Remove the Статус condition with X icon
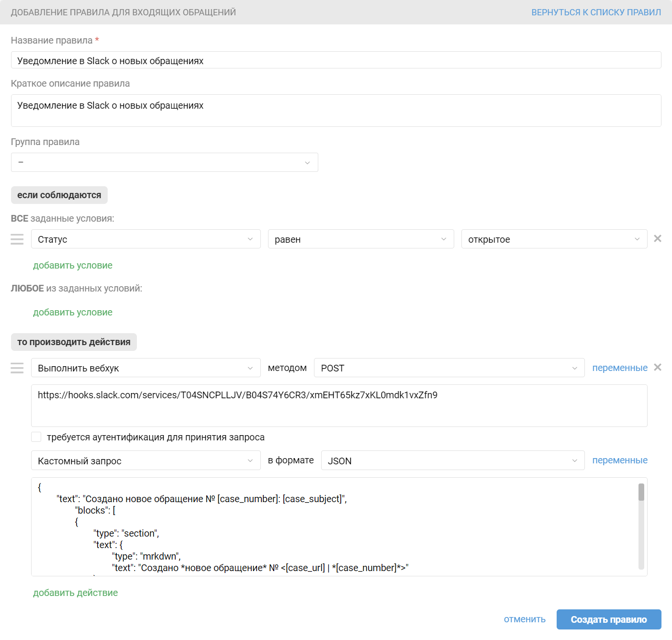Screen dimensions: 672x640 tap(658, 238)
